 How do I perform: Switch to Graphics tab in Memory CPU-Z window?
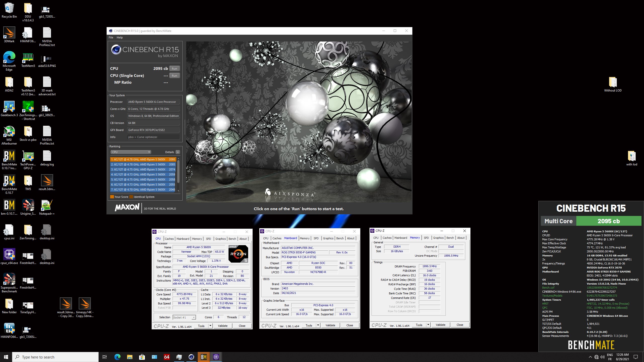coord(438,238)
